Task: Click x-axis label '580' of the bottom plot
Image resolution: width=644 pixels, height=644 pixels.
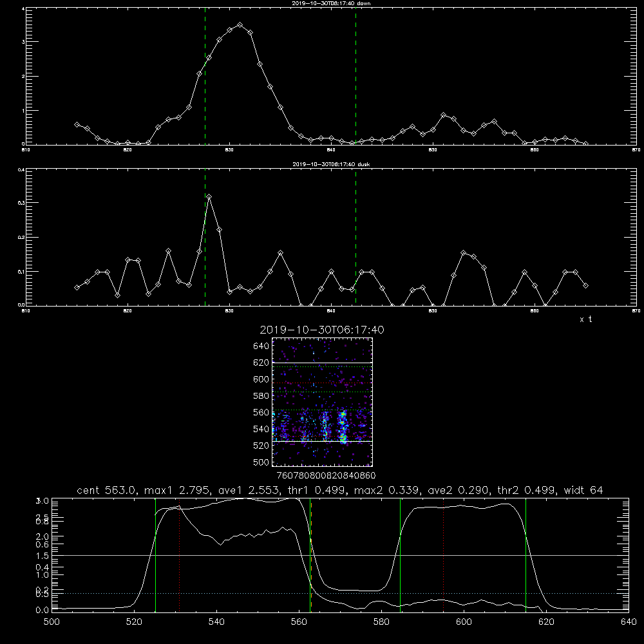Action: click(381, 622)
